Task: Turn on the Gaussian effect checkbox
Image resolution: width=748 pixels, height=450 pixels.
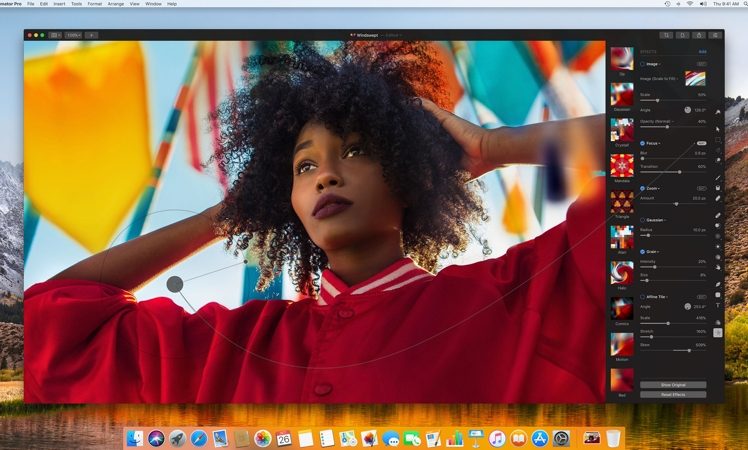Action: (642, 218)
